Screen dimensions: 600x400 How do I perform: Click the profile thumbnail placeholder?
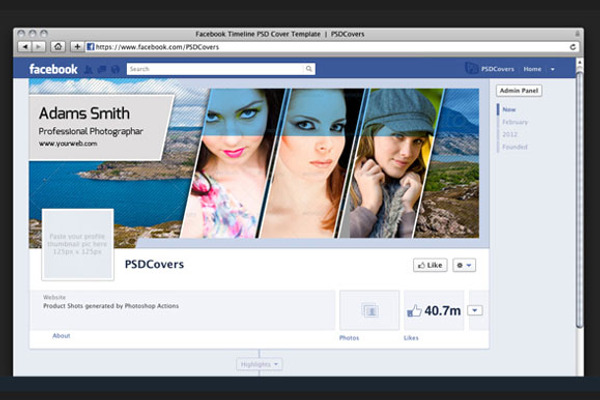[78, 244]
